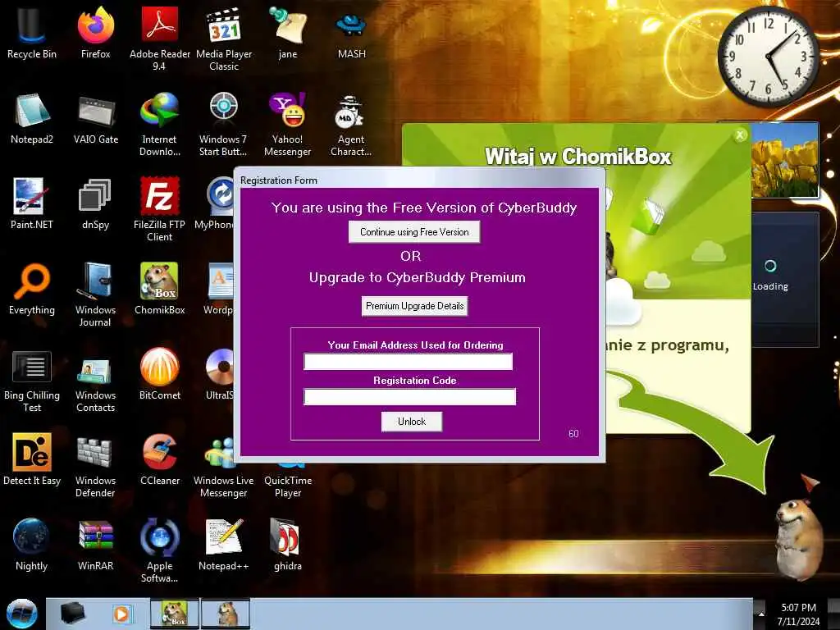Click the Registration Form title bar

tap(419, 180)
